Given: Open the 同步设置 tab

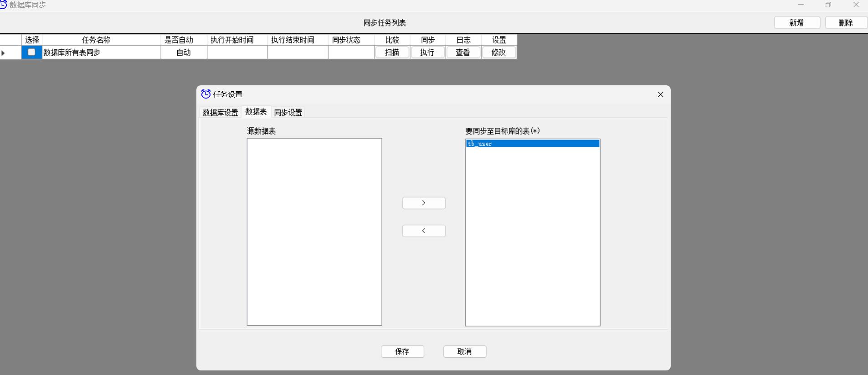Looking at the screenshot, I should click(288, 113).
